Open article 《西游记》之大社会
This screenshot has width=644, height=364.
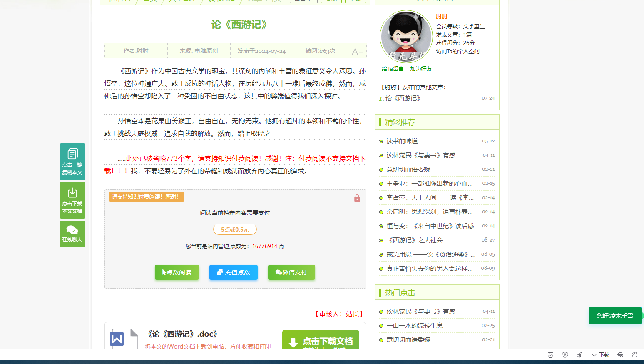pyautogui.click(x=415, y=240)
